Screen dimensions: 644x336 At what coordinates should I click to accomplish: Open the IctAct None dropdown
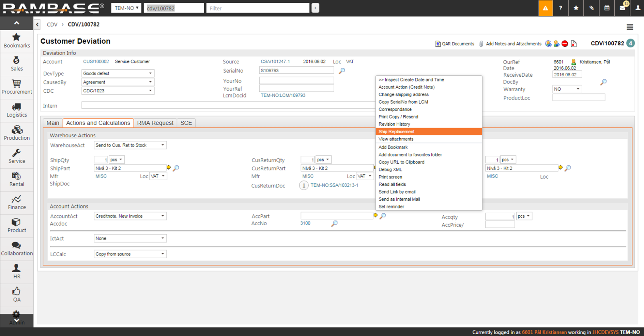coord(130,238)
